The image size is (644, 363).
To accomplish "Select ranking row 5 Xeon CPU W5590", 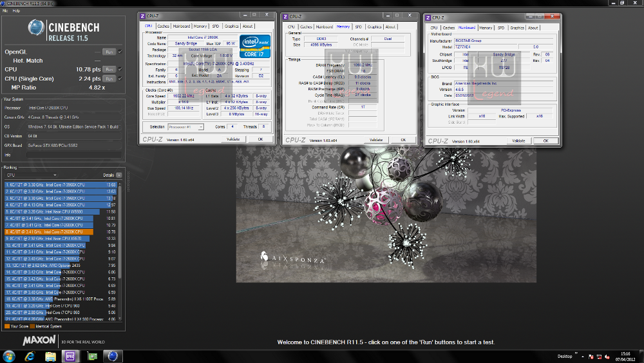I will click(61, 211).
